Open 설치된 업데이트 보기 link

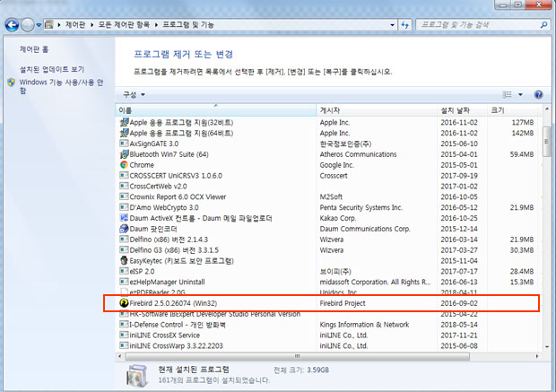pyautogui.click(x=52, y=69)
